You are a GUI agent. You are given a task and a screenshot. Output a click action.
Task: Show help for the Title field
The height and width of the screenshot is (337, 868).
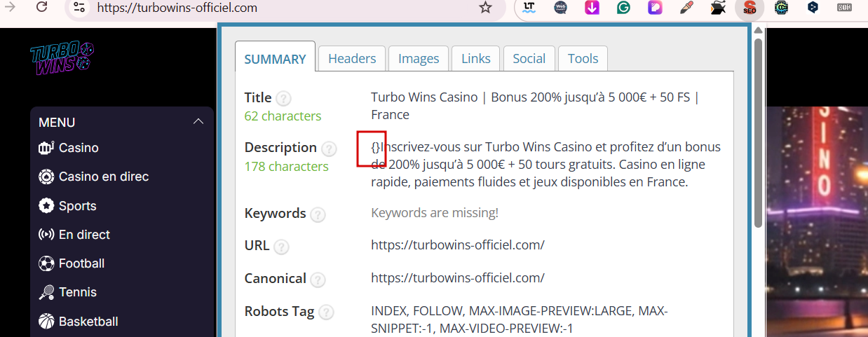pyautogui.click(x=283, y=99)
